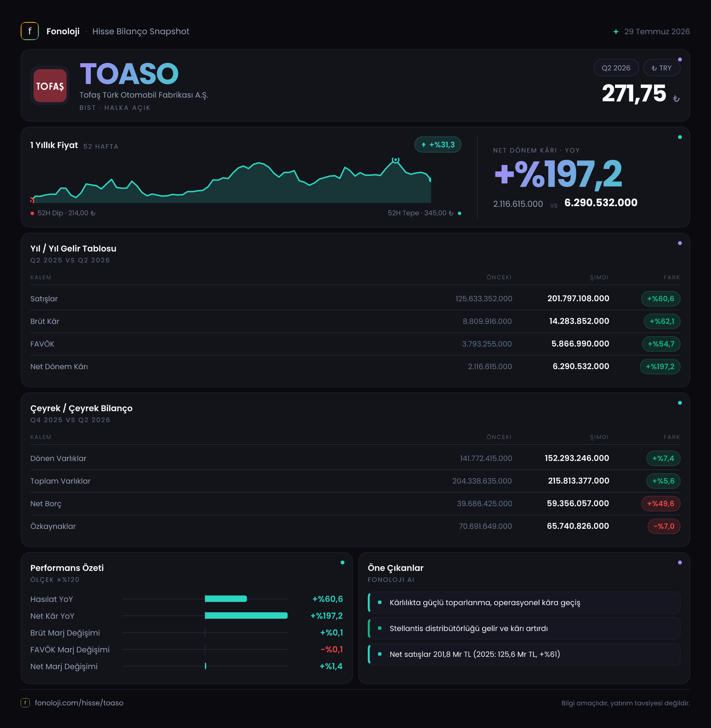
Task: Click the +%31,3 yearly change badge
Action: point(438,145)
